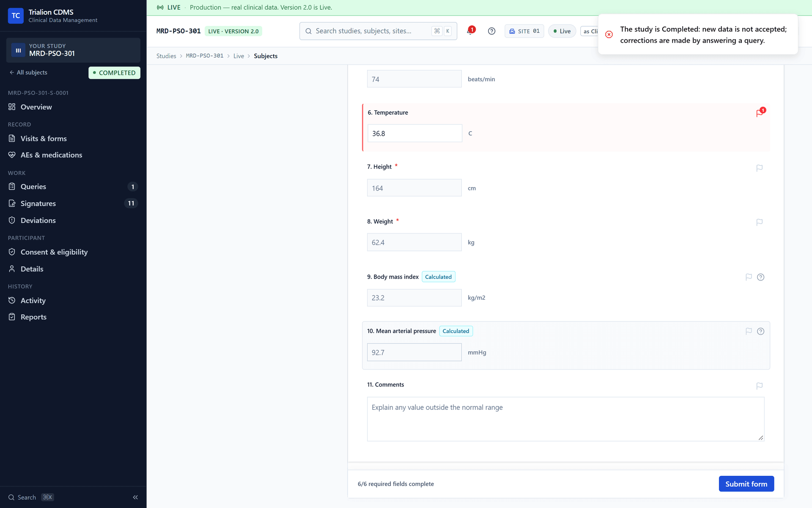Open the notifications bell icon
Screen dimensions: 812x508
click(x=470, y=31)
